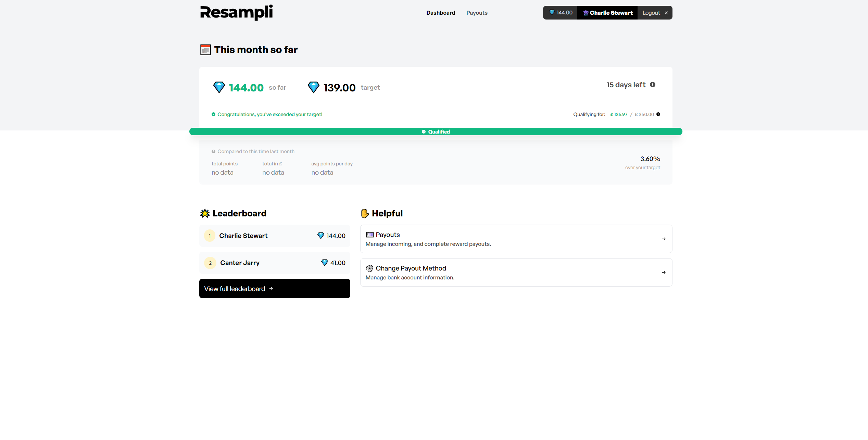The image size is (868, 440).
Task: Go to the Payouts nav item
Action: pos(477,13)
